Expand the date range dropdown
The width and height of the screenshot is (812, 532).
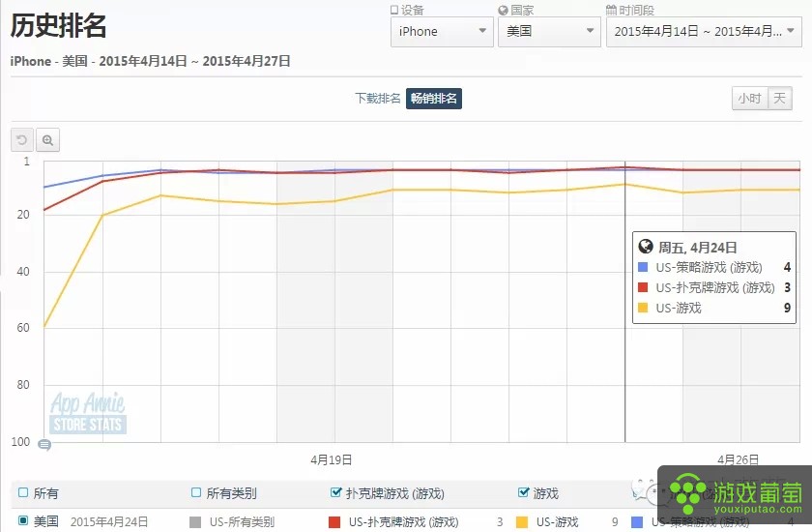tap(704, 32)
